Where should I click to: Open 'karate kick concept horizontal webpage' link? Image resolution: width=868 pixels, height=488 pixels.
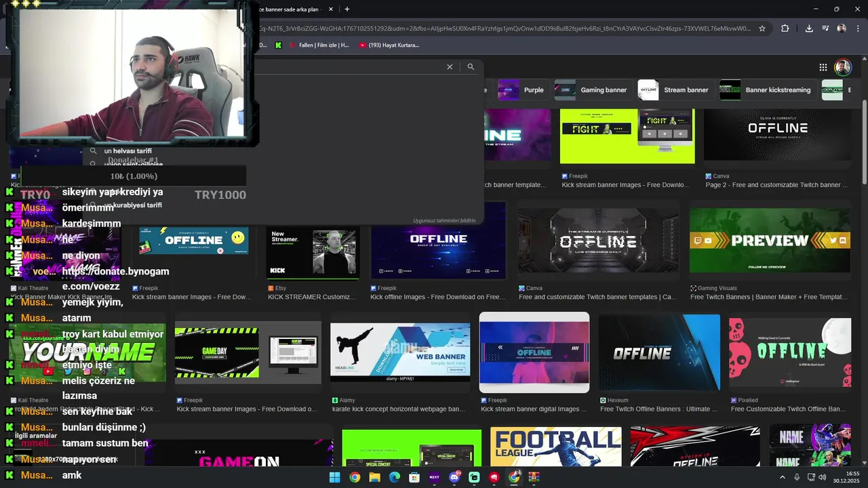pos(399,409)
